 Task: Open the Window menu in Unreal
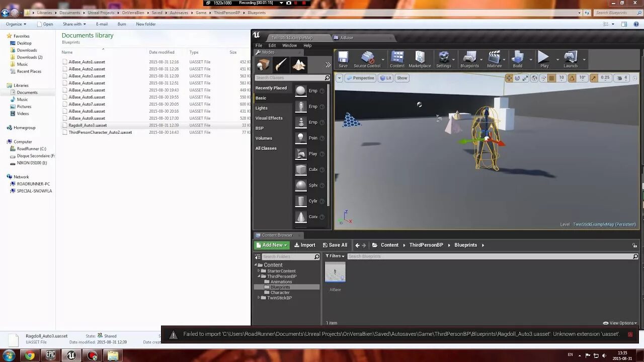coord(289,45)
